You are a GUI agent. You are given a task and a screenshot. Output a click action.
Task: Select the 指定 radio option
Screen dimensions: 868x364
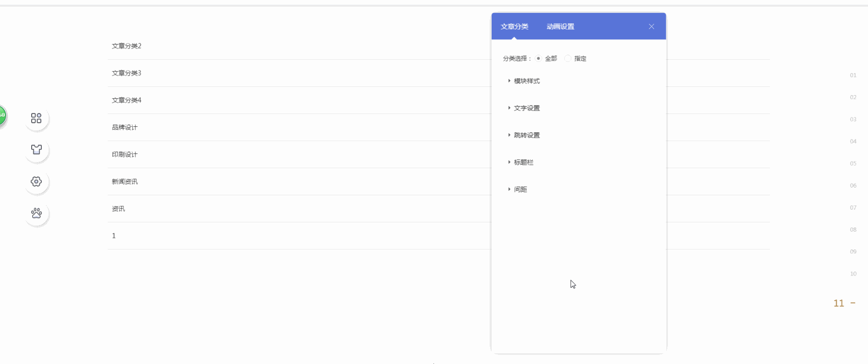pyautogui.click(x=568, y=59)
